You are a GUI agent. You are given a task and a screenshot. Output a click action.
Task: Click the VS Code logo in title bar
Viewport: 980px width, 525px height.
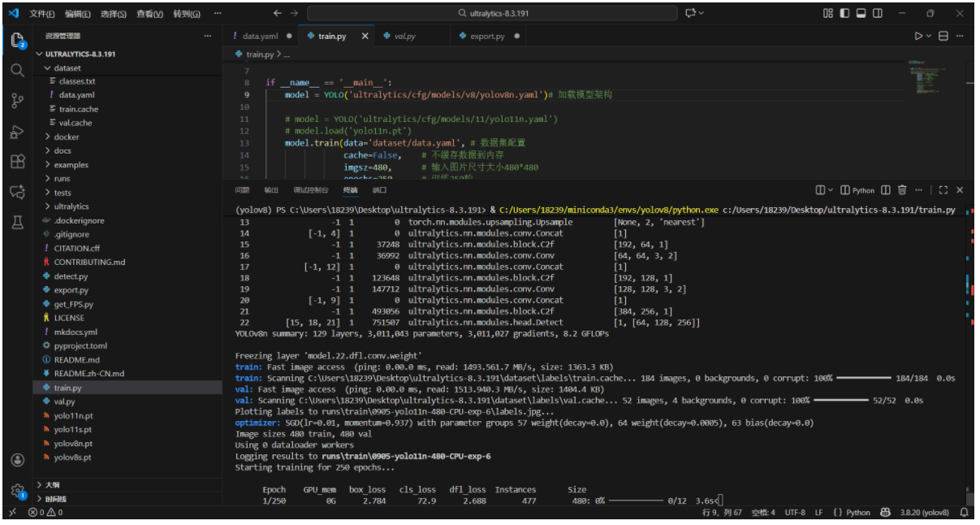pos(14,13)
